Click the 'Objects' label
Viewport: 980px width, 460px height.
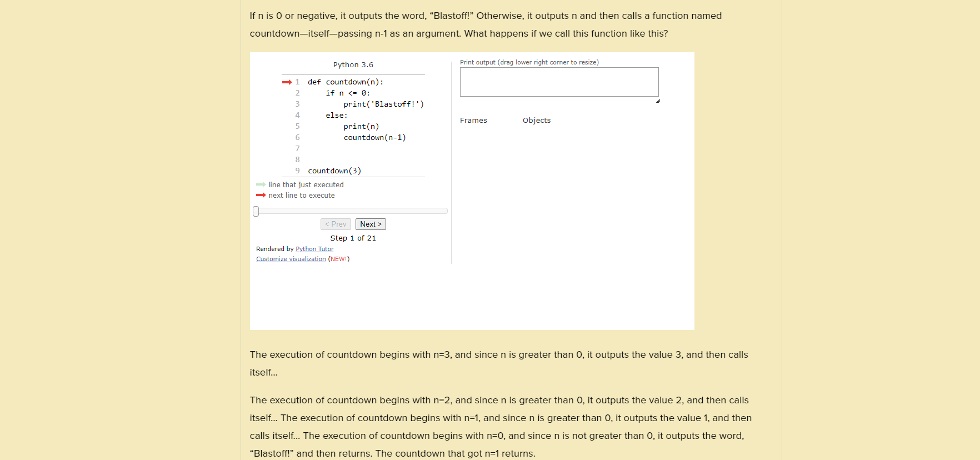pyautogui.click(x=537, y=121)
